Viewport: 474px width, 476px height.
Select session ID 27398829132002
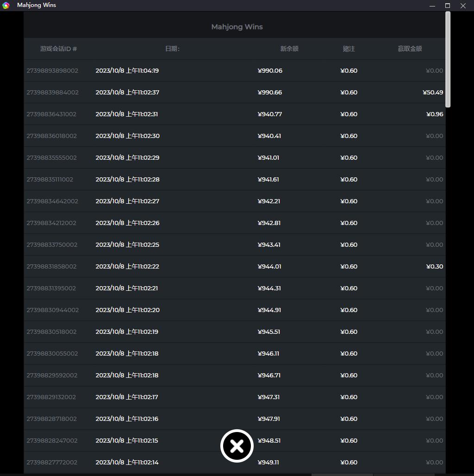51,397
